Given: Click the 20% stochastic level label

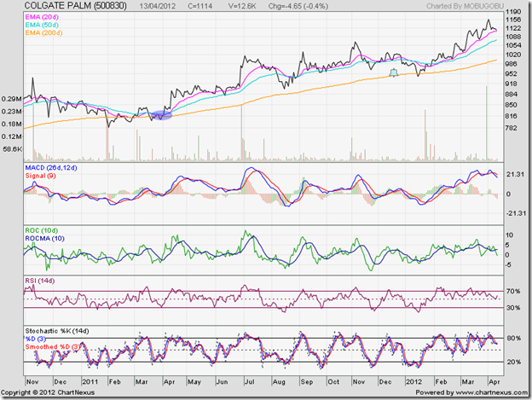Looking at the screenshot, I should [x=514, y=362].
